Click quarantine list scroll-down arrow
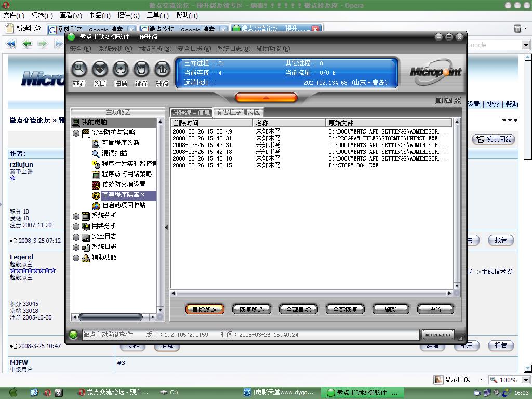The image size is (532, 399). point(457,286)
